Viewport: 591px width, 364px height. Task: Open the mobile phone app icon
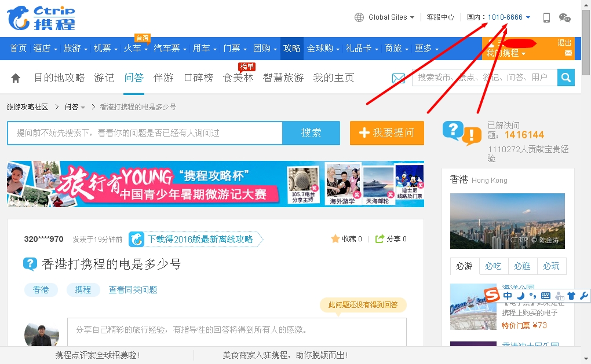point(546,17)
